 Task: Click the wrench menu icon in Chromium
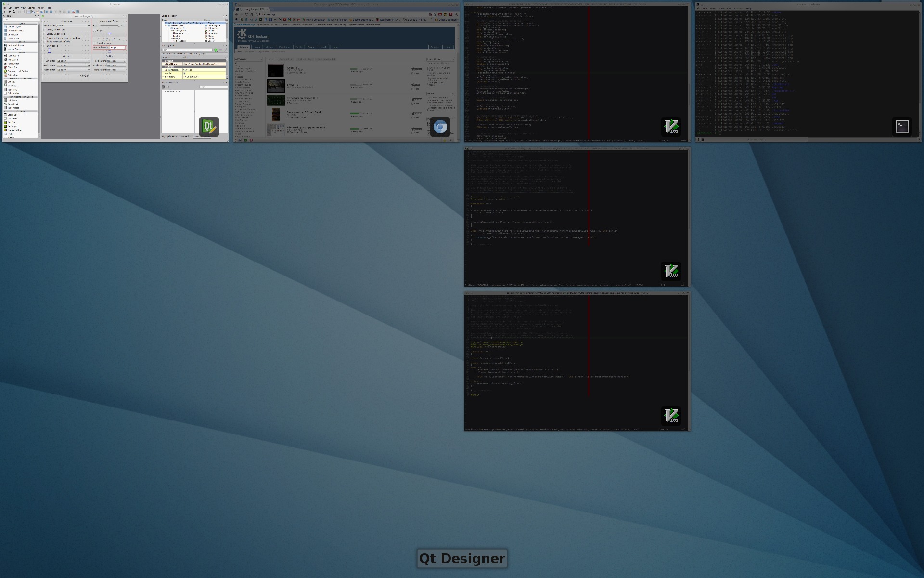click(456, 14)
